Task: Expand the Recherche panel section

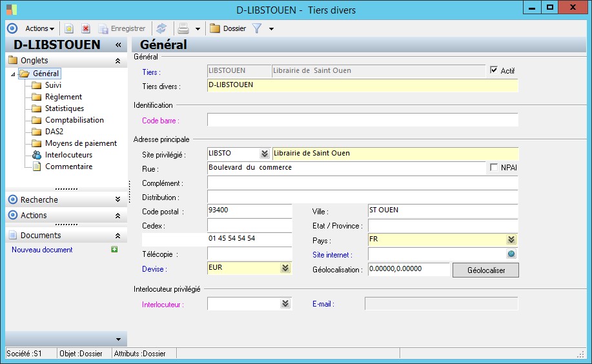Action: click(x=117, y=199)
